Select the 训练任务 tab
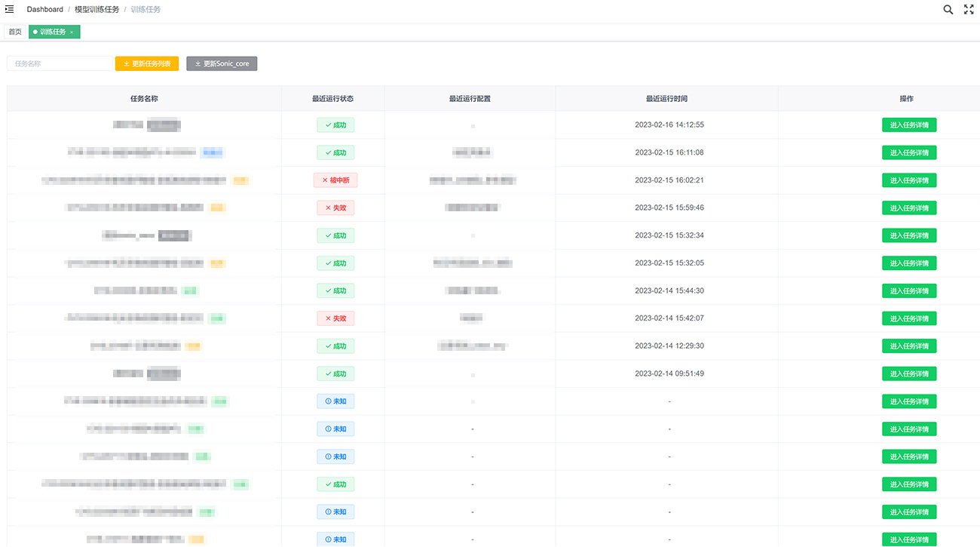Viewport: 980px width, 547px height. [x=52, y=32]
